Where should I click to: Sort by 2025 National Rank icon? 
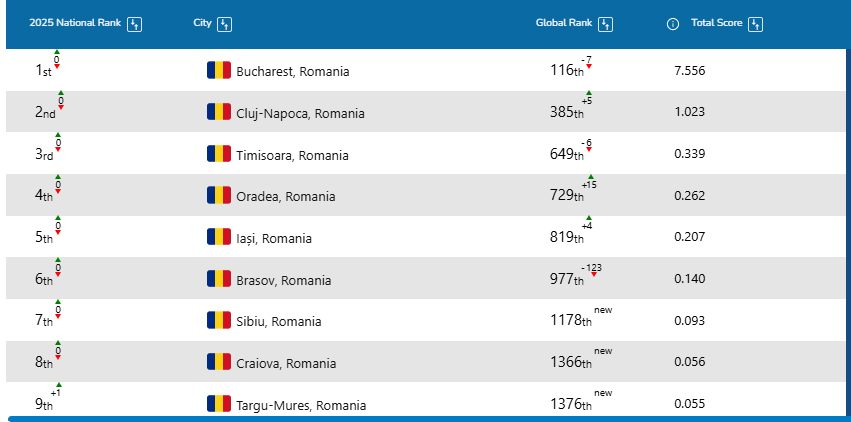[135, 24]
